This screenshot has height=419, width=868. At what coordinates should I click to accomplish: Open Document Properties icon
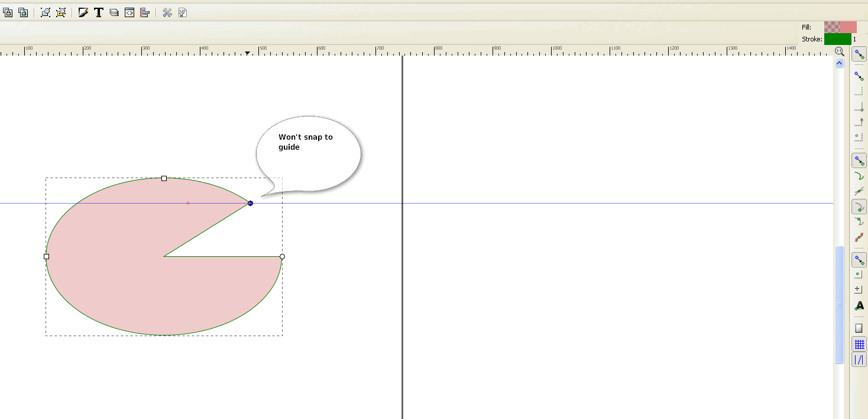[x=183, y=12]
